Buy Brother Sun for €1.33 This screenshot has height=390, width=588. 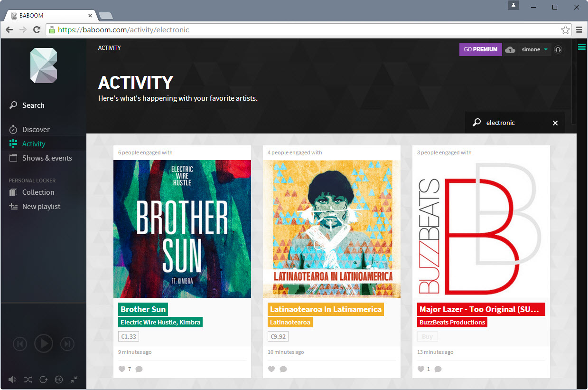click(x=129, y=336)
